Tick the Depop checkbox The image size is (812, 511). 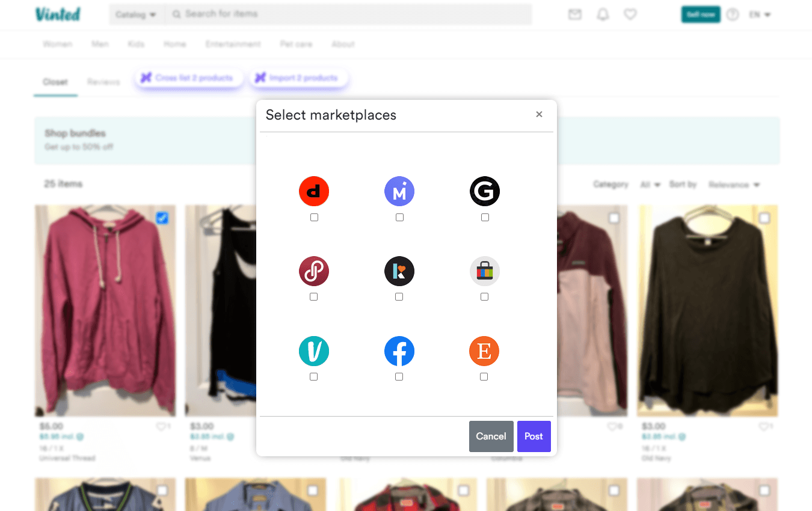[x=314, y=218]
